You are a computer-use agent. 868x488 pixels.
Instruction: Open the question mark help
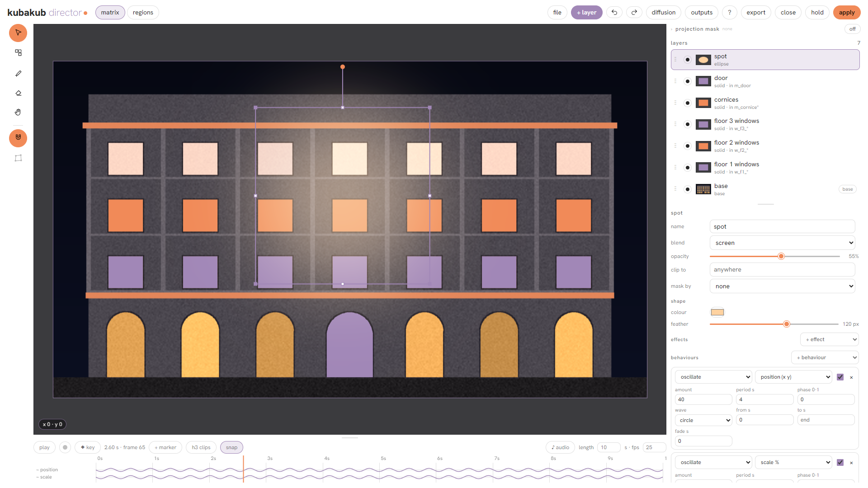pyautogui.click(x=729, y=13)
